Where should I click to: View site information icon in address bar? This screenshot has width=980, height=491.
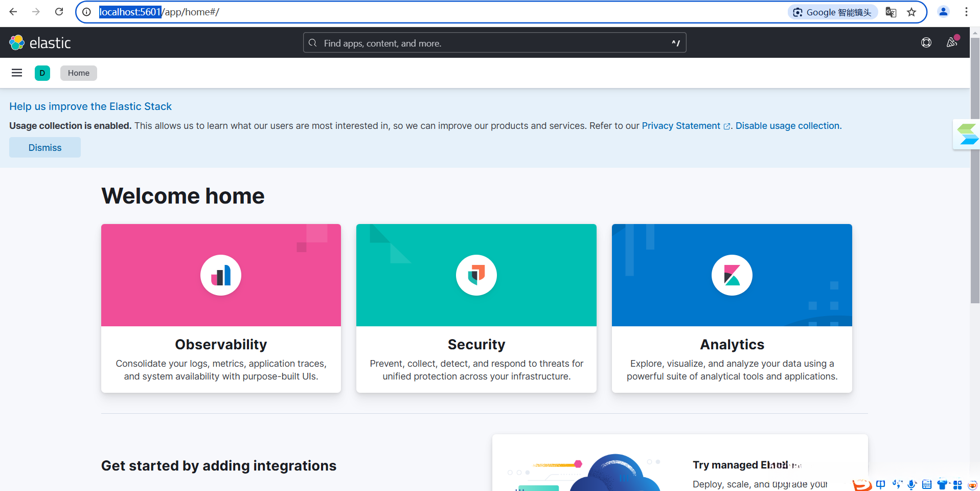(87, 12)
